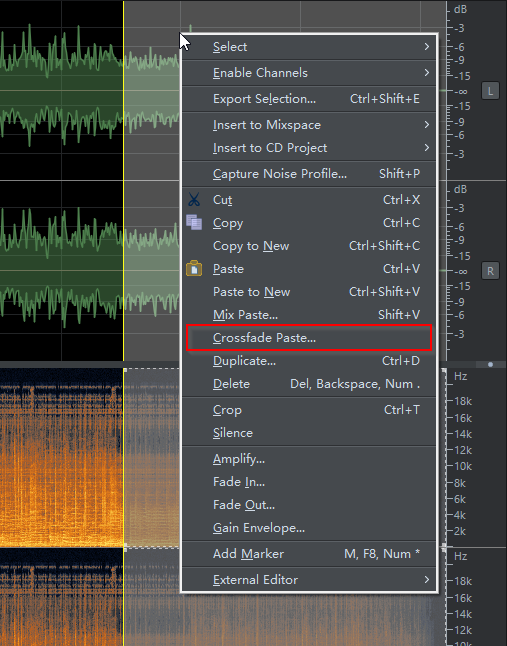Open Insert to CD Project submenu
This screenshot has width=507, height=646.
point(309,148)
